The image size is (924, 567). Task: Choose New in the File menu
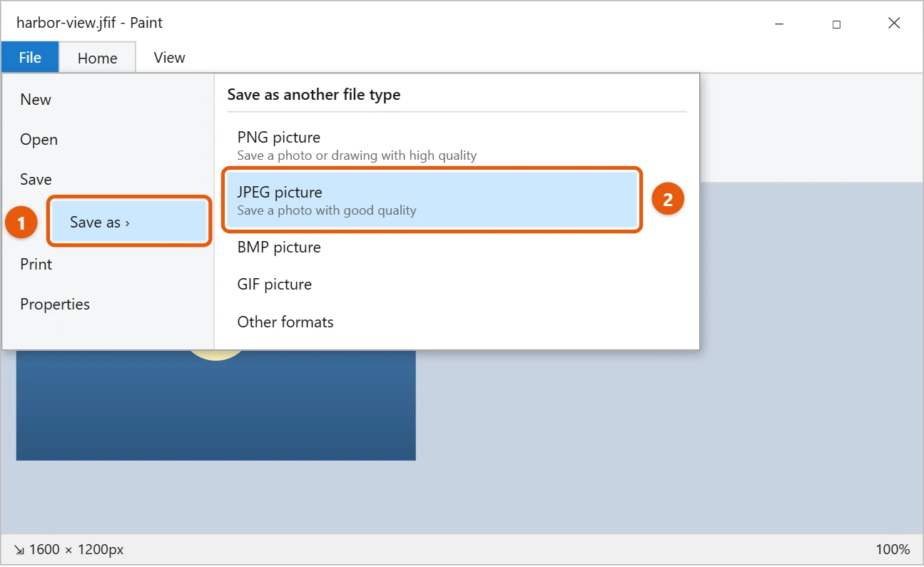pyautogui.click(x=36, y=100)
